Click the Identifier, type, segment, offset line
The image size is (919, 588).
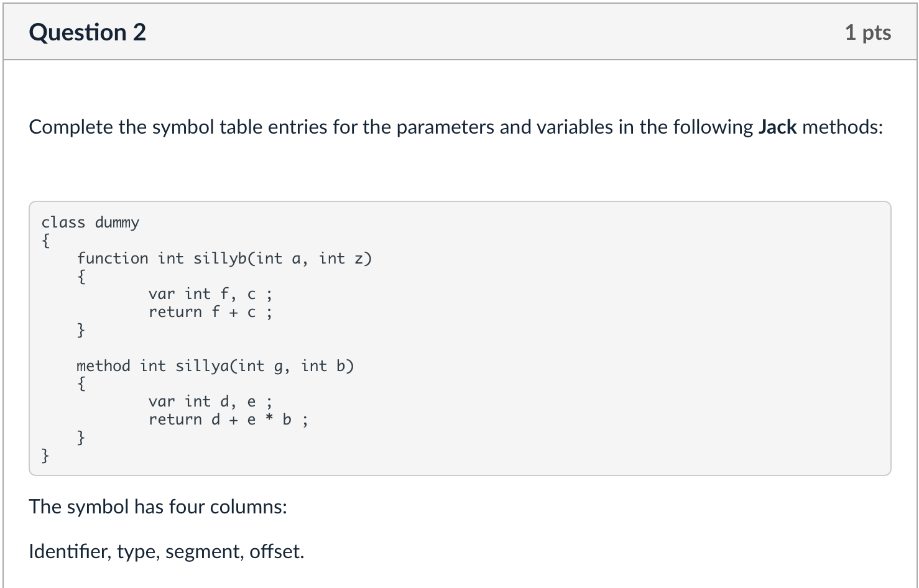[x=167, y=551]
